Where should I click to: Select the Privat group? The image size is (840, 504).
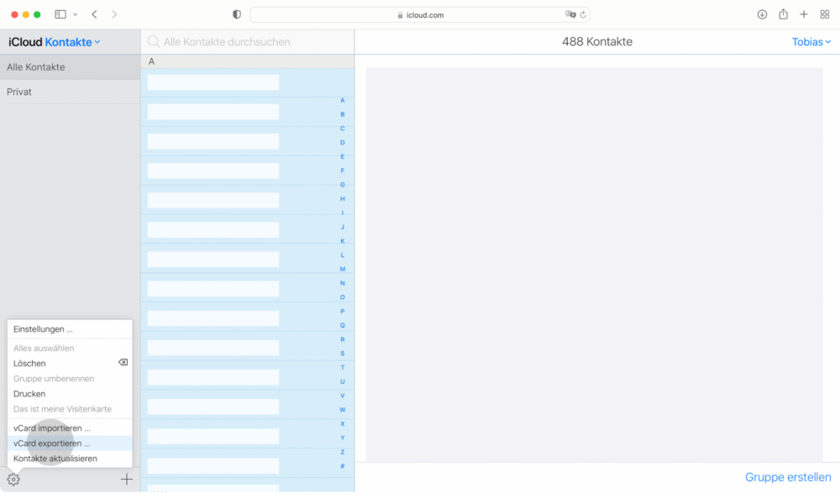pyautogui.click(x=71, y=92)
